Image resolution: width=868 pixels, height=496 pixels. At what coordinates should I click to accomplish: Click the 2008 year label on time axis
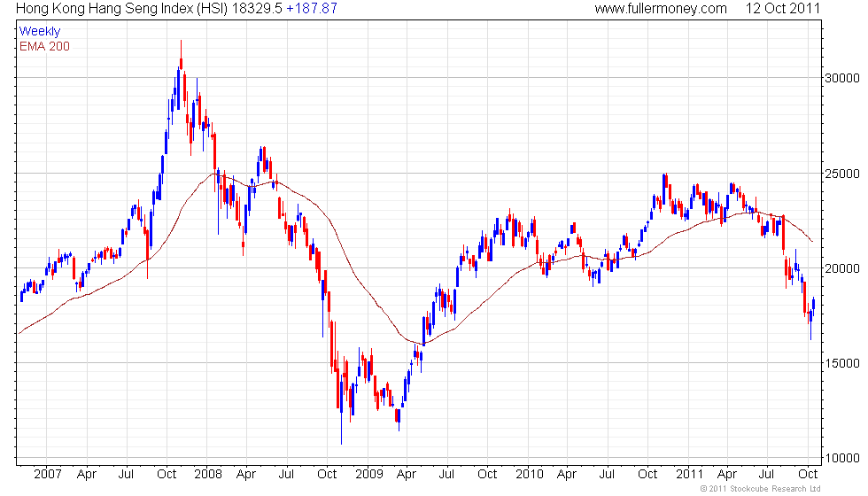point(208,475)
